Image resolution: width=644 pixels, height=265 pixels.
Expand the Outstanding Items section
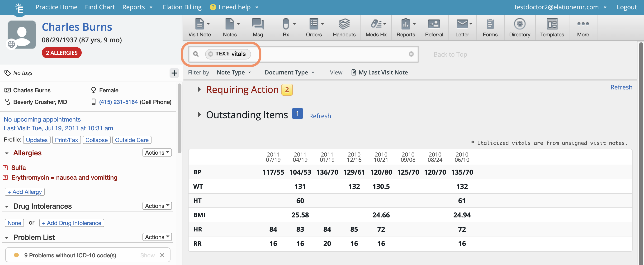point(199,114)
